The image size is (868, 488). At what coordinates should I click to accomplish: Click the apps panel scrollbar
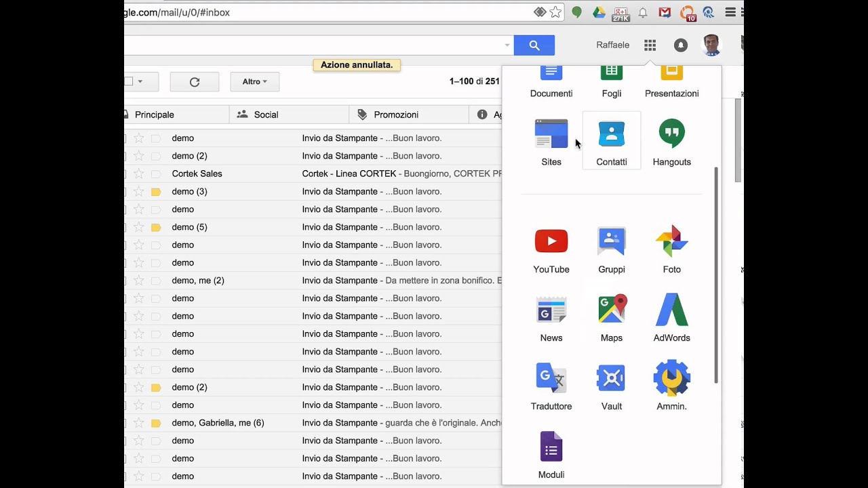(x=716, y=275)
